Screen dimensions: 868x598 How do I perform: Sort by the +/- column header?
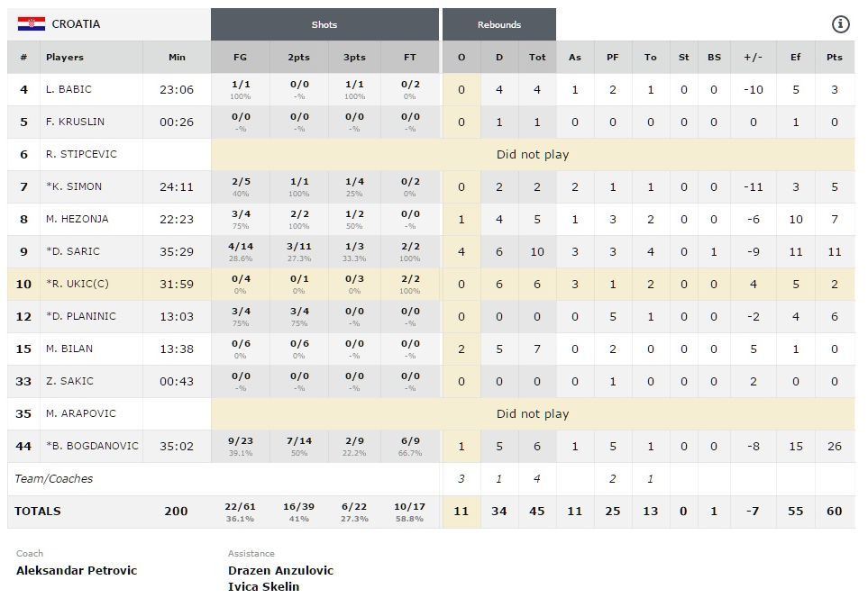(x=754, y=58)
